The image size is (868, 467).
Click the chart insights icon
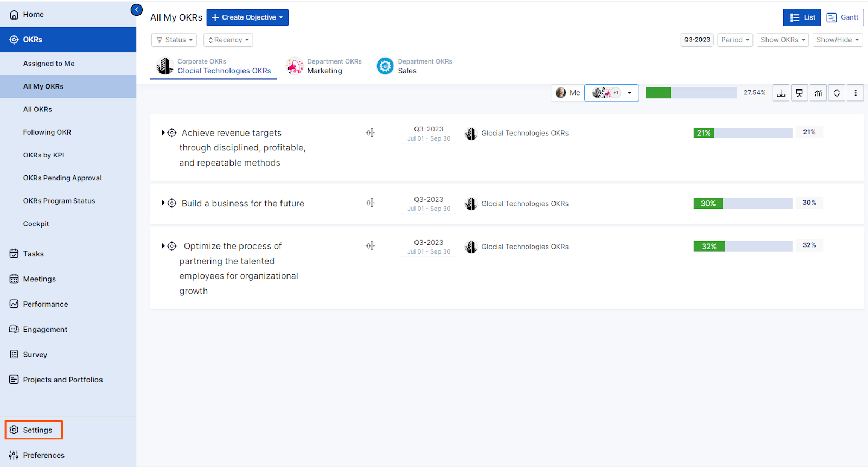(x=818, y=93)
